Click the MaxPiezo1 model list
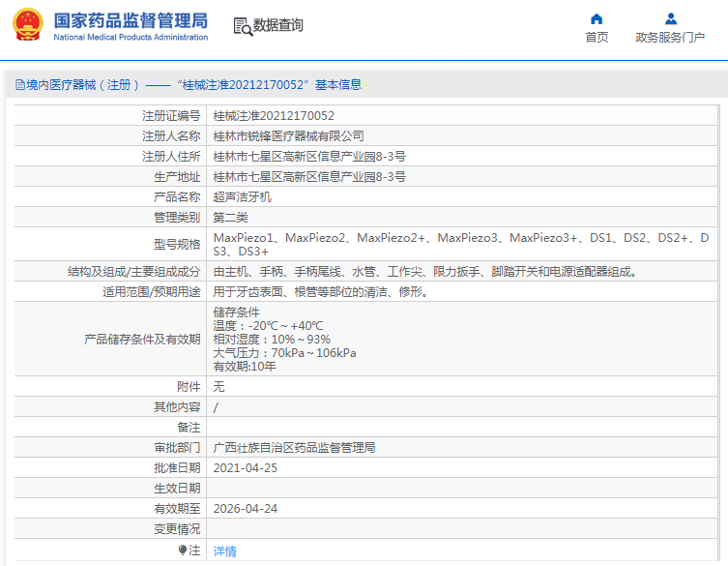Viewport: 728px width, 566px height. pyautogui.click(x=461, y=245)
